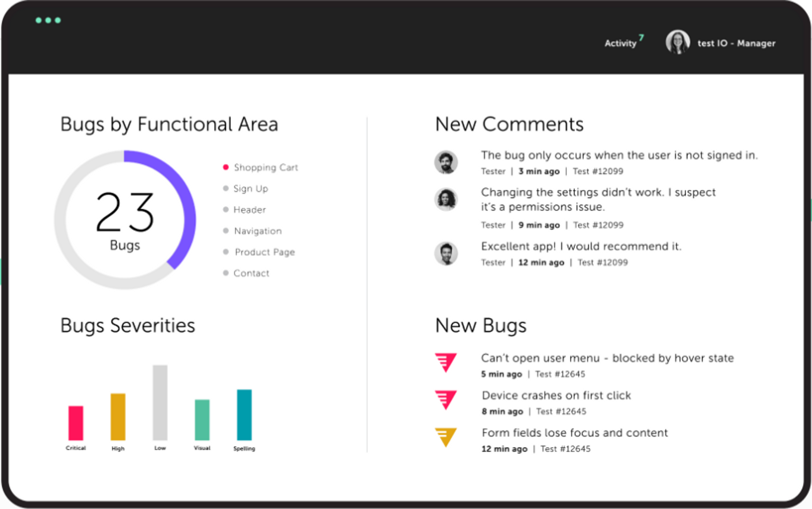Click the orange High severity bar
This screenshot has height=509, width=812.
pyautogui.click(x=118, y=416)
